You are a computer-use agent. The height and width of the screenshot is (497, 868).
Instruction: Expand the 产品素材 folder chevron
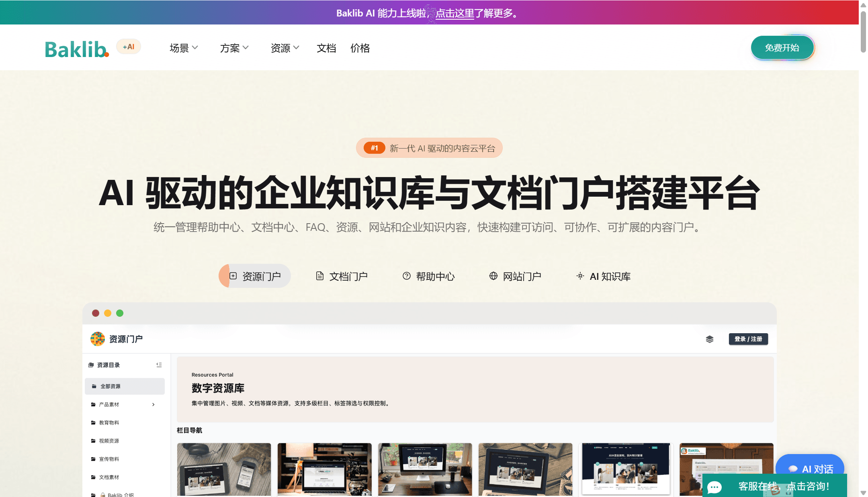pos(154,404)
